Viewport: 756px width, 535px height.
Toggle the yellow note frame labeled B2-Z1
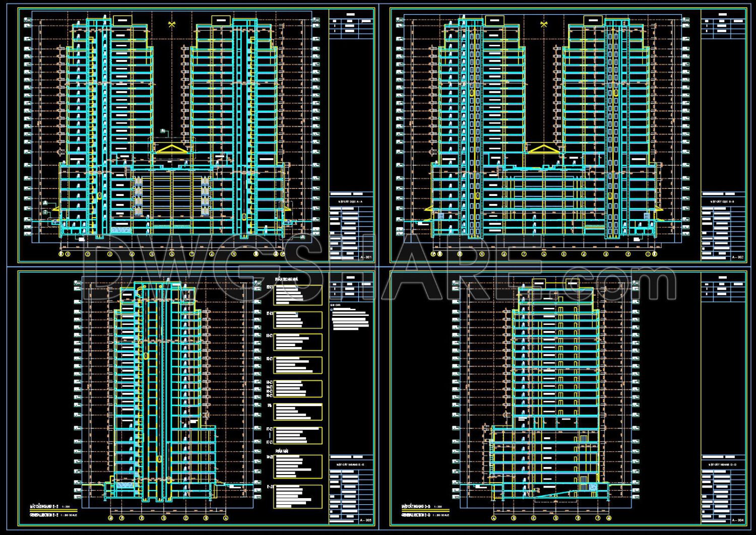point(297,295)
